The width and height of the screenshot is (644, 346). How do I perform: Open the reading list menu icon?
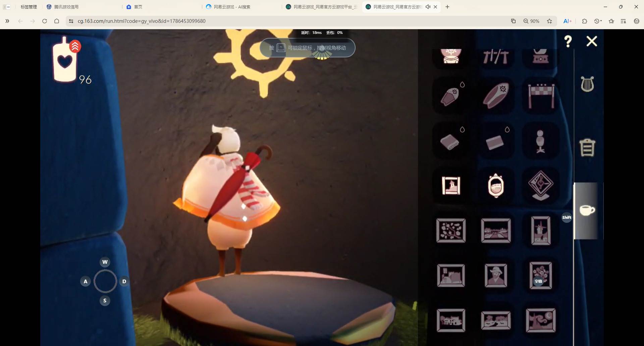click(x=624, y=21)
